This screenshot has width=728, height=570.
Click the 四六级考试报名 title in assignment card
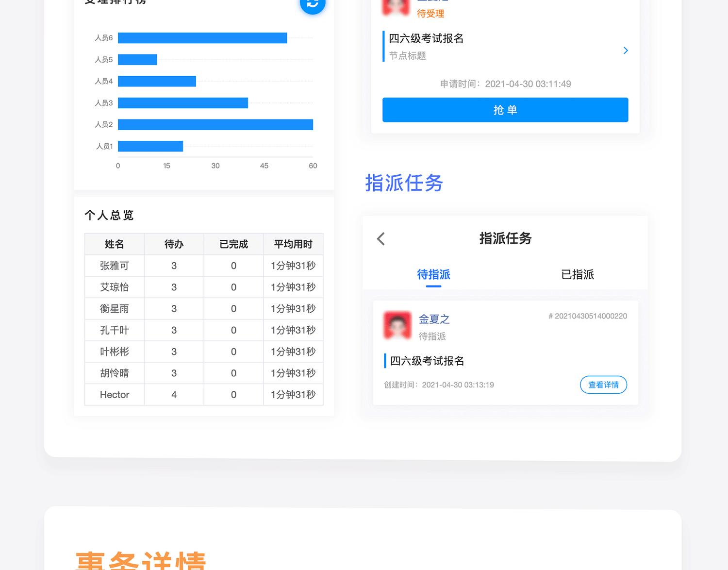tap(427, 361)
